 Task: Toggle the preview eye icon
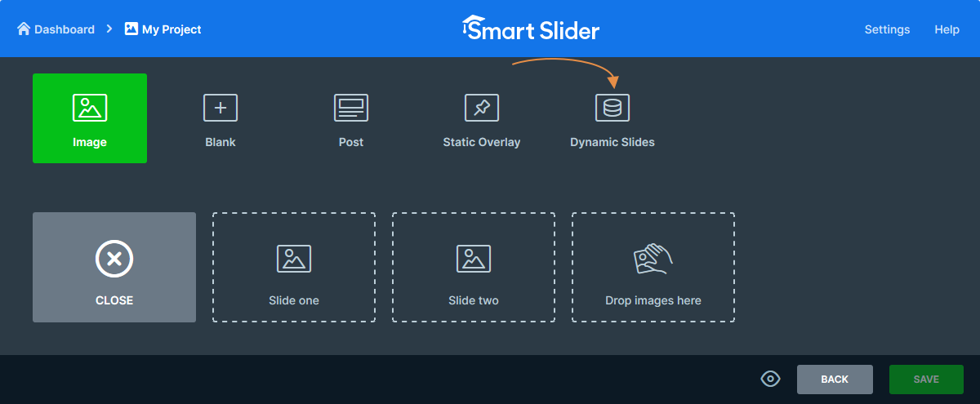[x=770, y=379]
